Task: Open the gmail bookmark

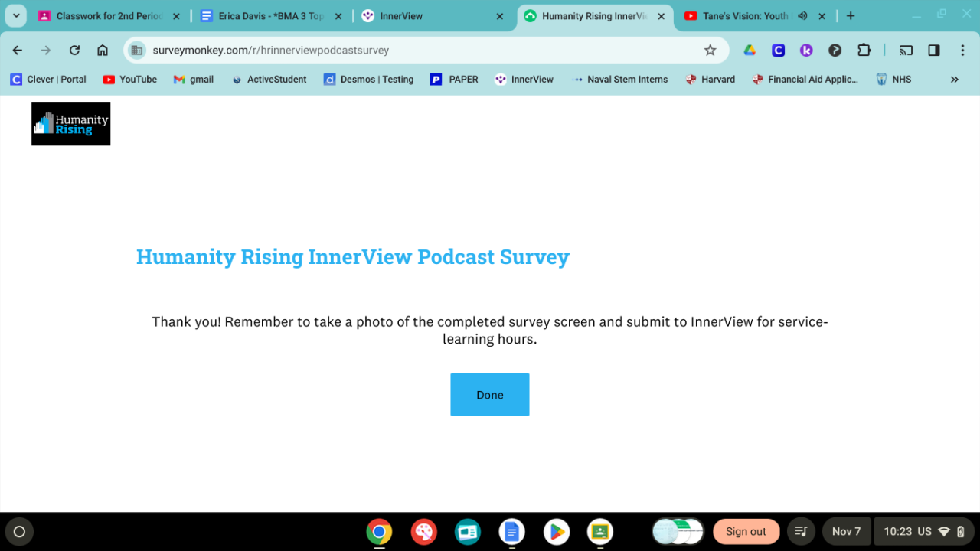Action: click(194, 80)
